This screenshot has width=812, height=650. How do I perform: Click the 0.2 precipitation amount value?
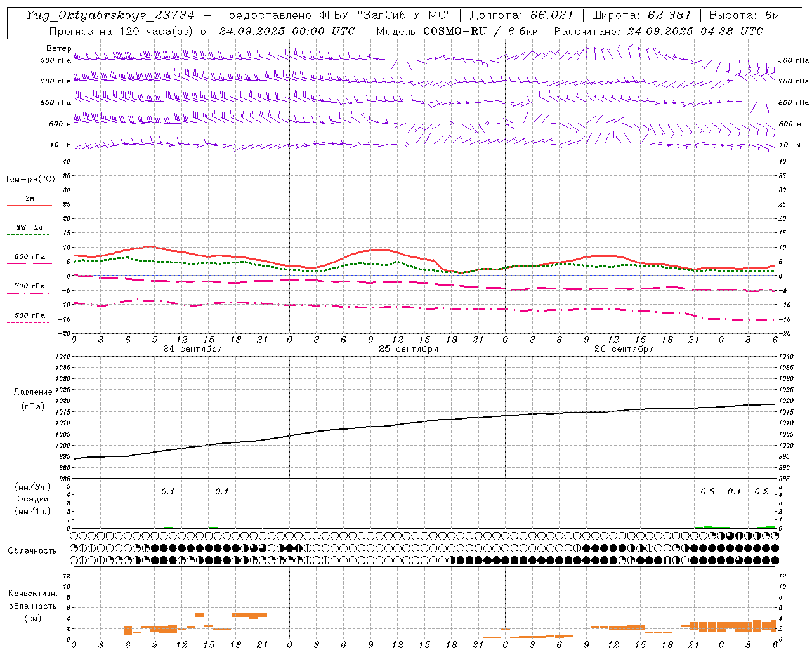pos(761,492)
